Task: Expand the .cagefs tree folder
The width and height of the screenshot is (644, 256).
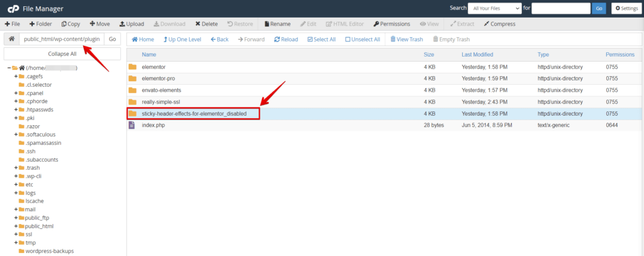Action: (16, 77)
